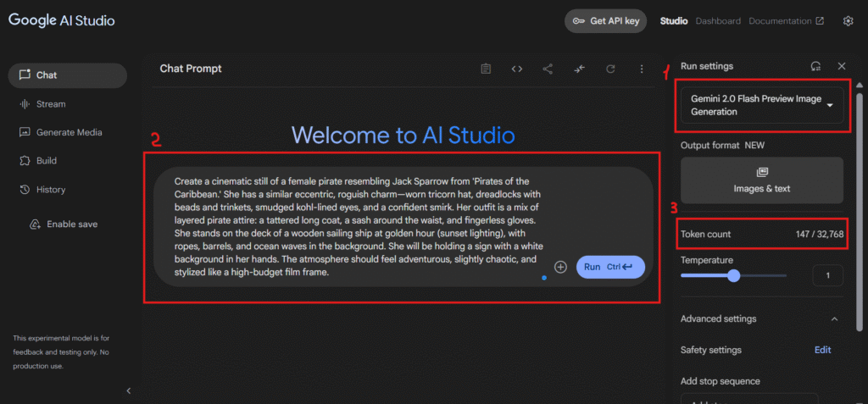Image resolution: width=868 pixels, height=404 pixels.
Task: Click the Images & text output format button
Action: click(x=762, y=180)
